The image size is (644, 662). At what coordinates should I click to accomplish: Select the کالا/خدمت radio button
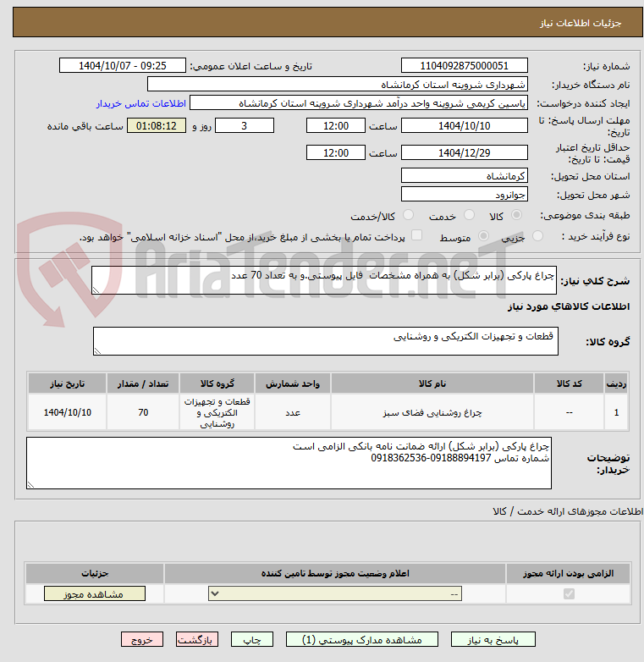[408, 215]
